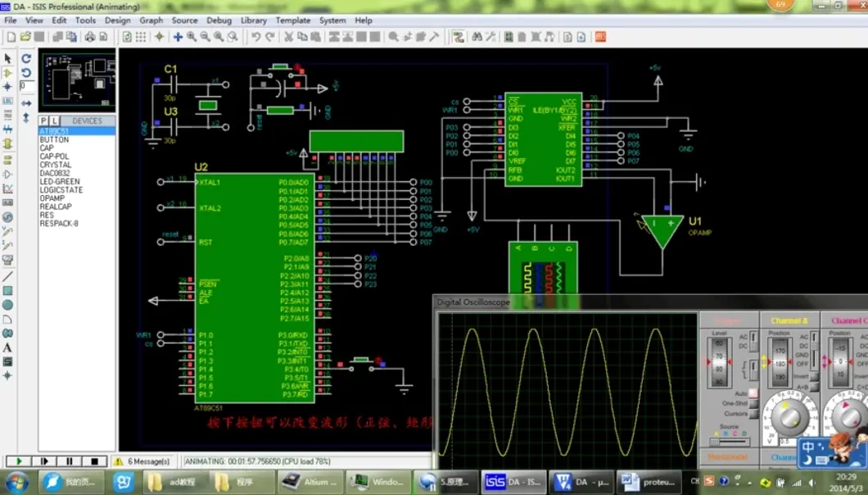Select DAC0832 in the devices list
Screen dimensions: 868x495
point(55,174)
